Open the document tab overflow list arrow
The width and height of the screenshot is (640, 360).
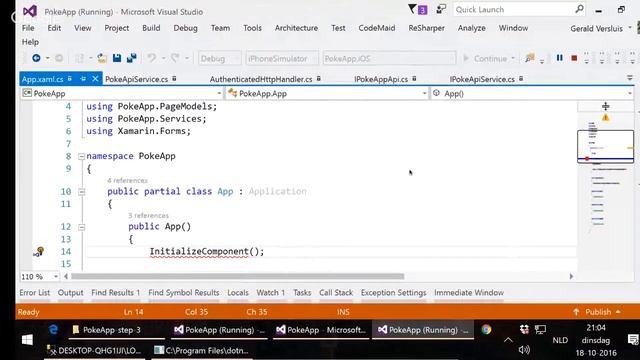(x=629, y=78)
